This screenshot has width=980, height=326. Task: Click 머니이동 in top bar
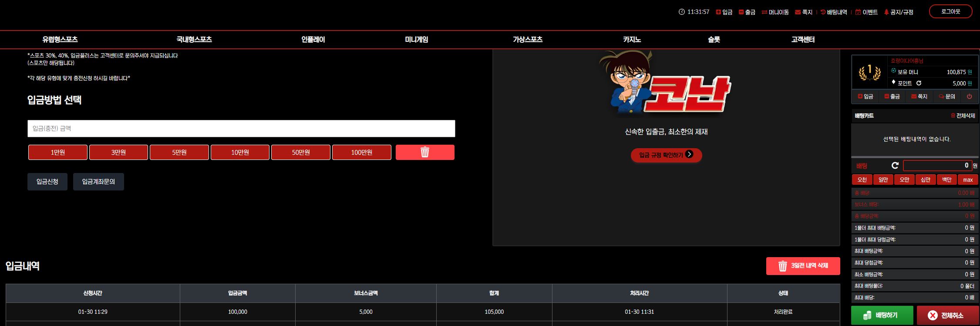(775, 12)
